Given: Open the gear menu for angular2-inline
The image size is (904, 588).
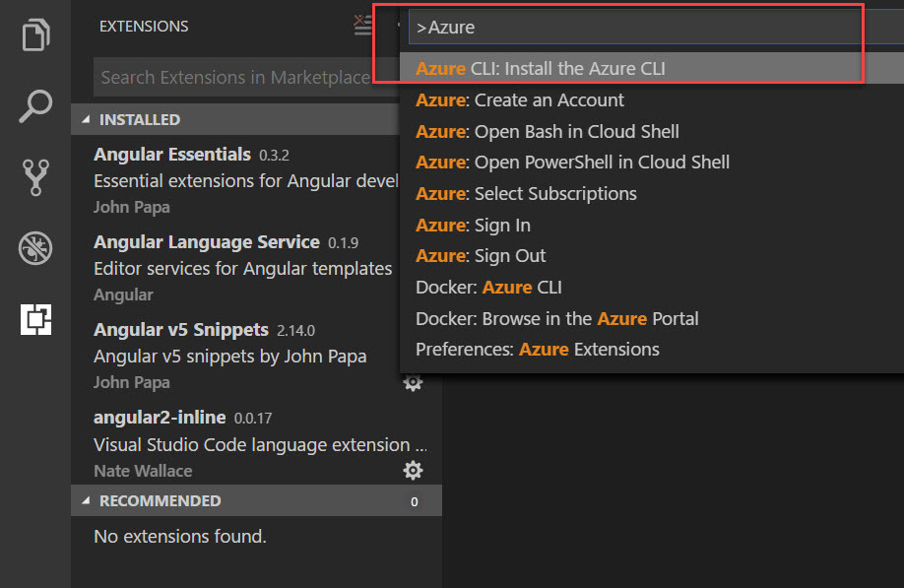Looking at the screenshot, I should click(x=413, y=470).
